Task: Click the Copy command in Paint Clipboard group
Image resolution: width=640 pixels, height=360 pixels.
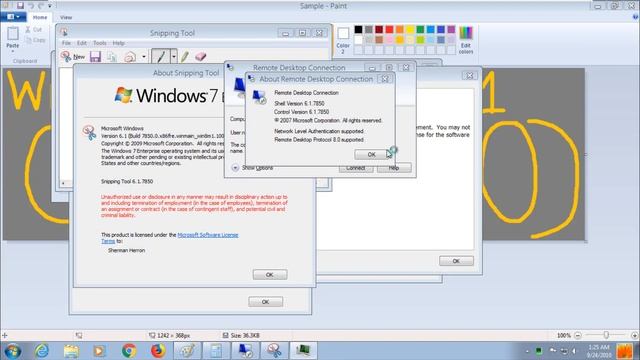Action: 36,40
